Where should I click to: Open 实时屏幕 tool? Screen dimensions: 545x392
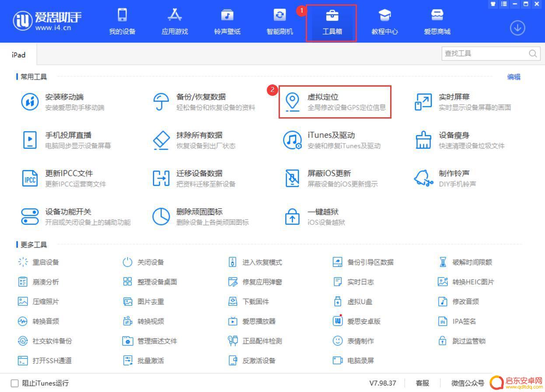(462, 102)
